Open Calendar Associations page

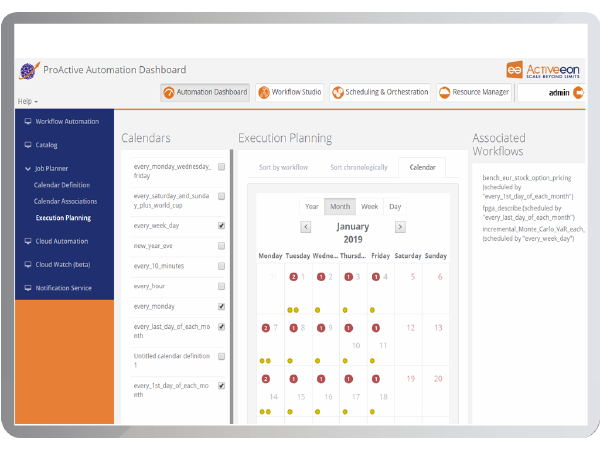coord(65,201)
